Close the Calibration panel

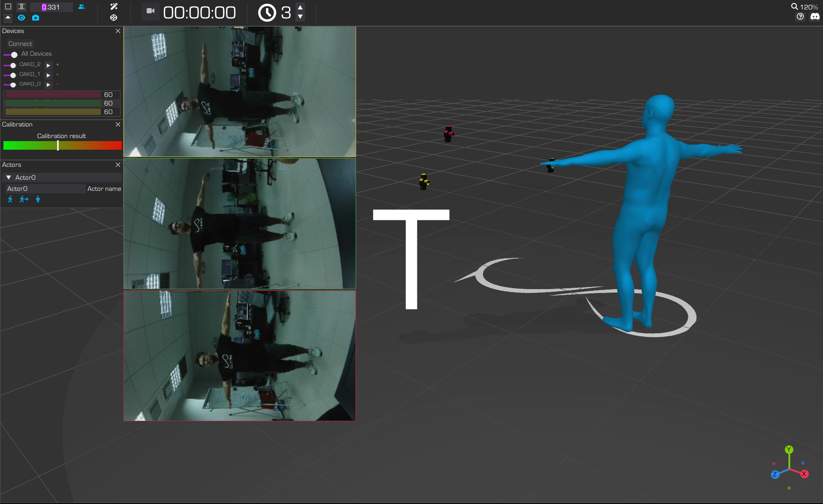(x=118, y=124)
